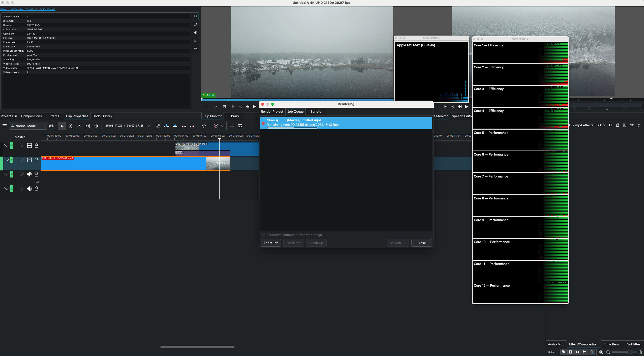Viewport: 644px width, 356px height.
Task: Click zoom in icon at bottom right
Action: tap(640, 352)
